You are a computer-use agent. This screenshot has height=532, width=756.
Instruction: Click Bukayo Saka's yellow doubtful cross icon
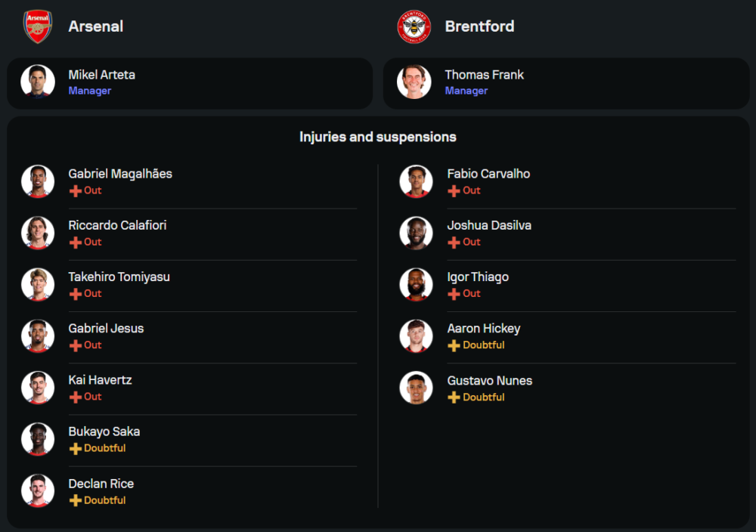pyautogui.click(x=75, y=449)
